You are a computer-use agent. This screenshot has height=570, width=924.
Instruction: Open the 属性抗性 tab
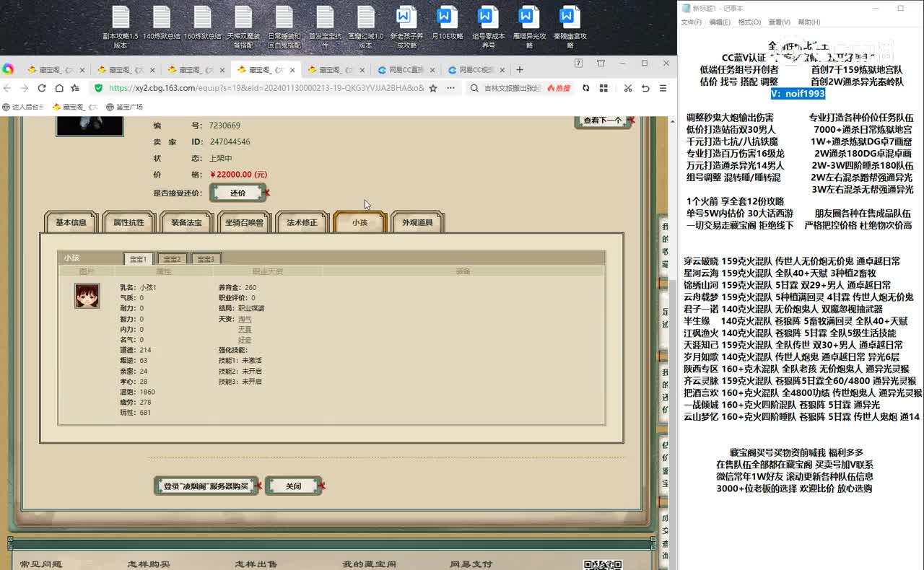128,222
